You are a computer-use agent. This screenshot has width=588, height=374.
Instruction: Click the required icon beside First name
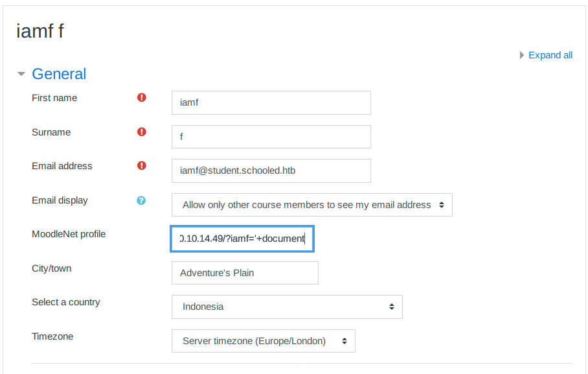(142, 98)
